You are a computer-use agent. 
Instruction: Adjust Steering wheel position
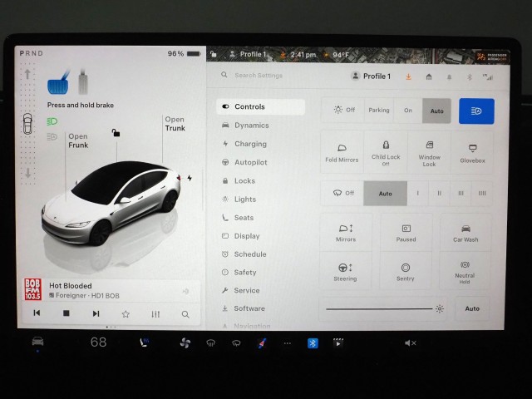(x=345, y=272)
